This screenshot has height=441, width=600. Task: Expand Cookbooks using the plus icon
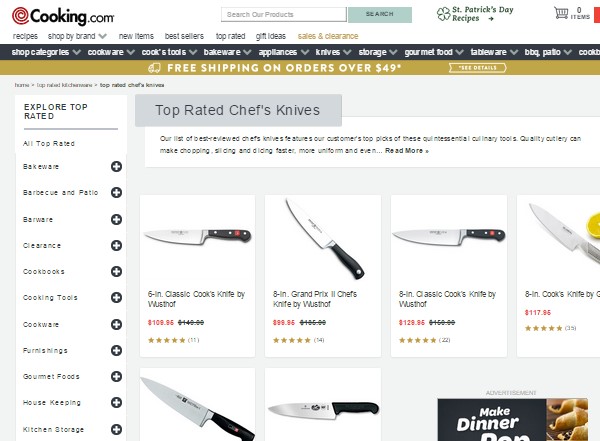116,271
